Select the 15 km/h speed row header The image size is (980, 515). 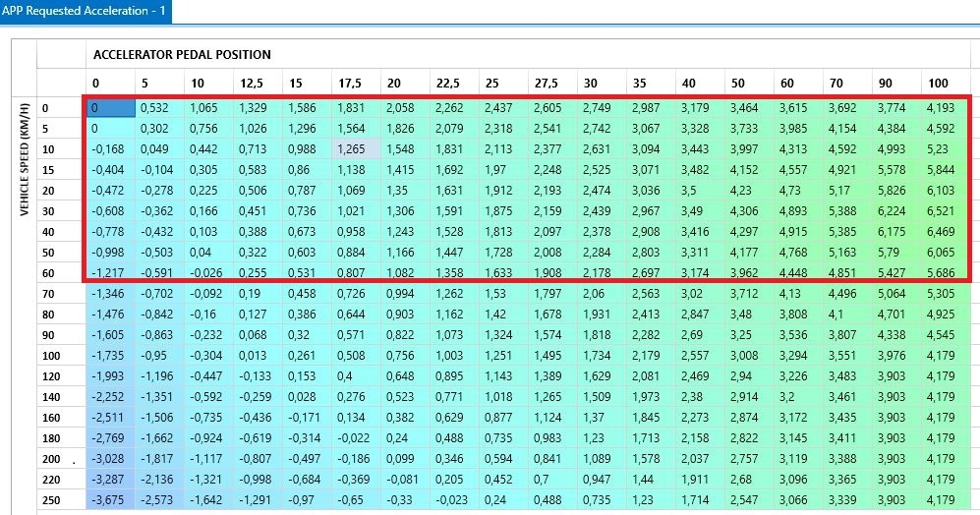point(61,170)
